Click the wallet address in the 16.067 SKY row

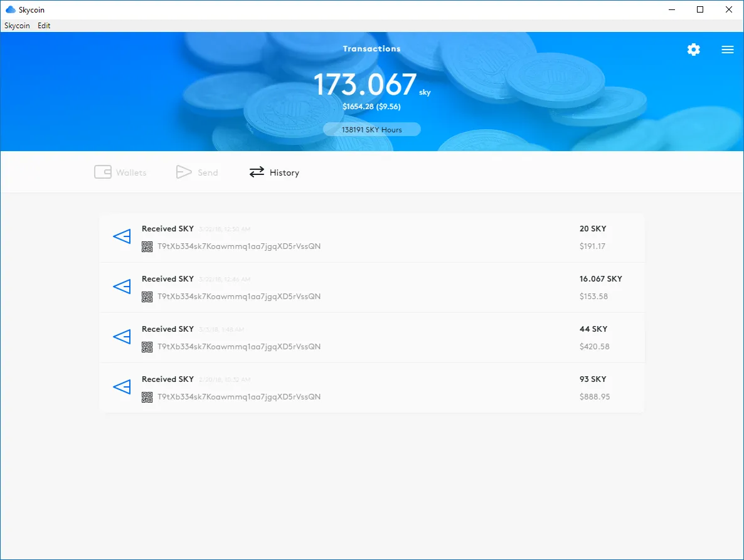click(239, 297)
